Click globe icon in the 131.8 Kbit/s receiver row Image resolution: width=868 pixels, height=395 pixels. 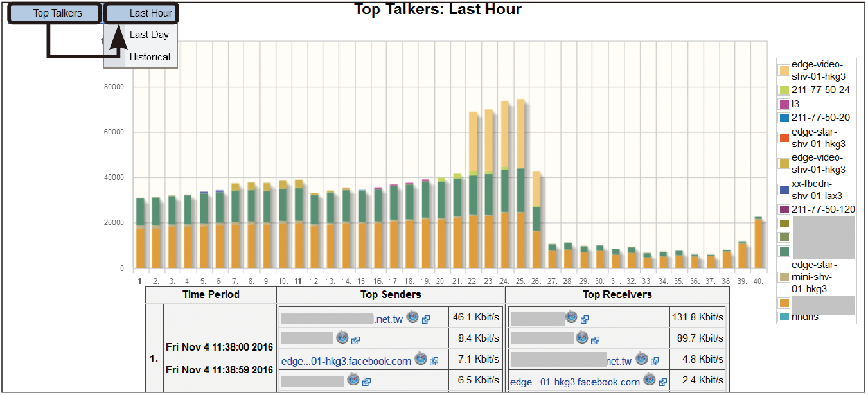click(571, 317)
